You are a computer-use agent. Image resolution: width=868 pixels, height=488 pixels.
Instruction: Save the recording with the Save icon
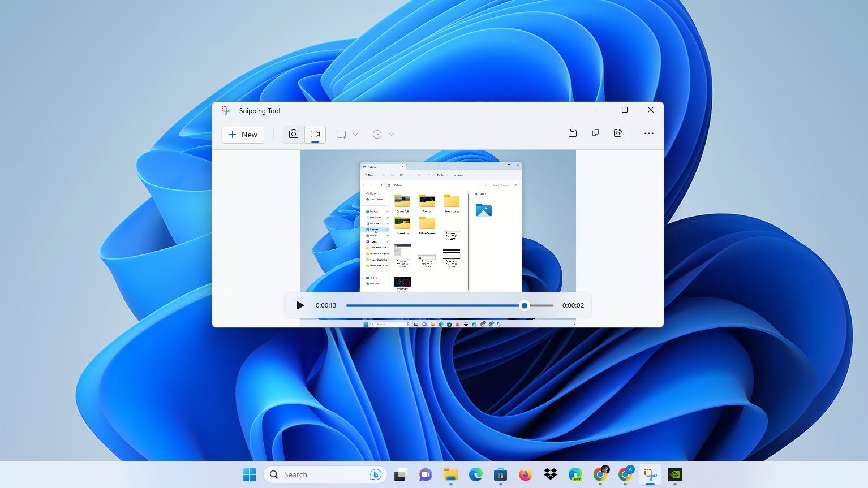pyautogui.click(x=573, y=133)
